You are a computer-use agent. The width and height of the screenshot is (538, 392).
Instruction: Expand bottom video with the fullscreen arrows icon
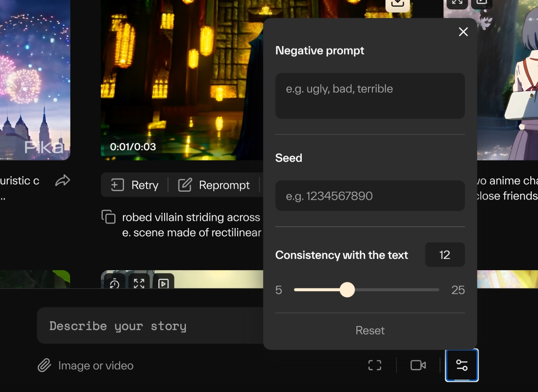(139, 283)
